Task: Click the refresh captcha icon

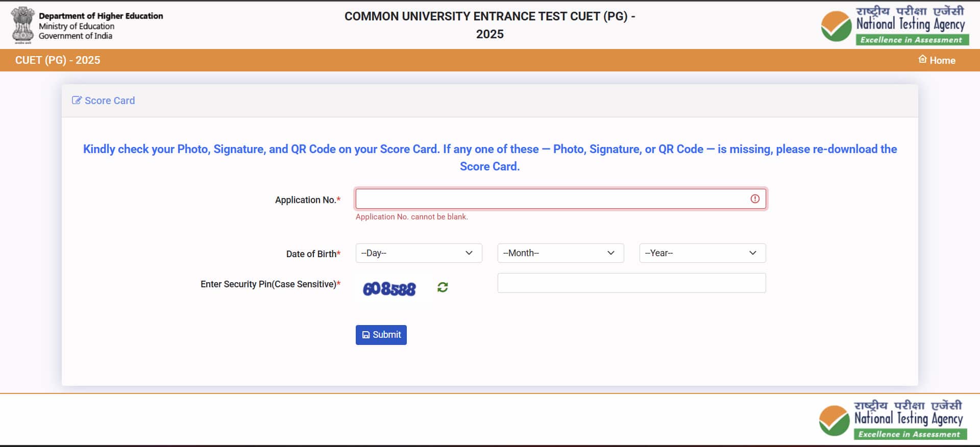Action: 443,287
